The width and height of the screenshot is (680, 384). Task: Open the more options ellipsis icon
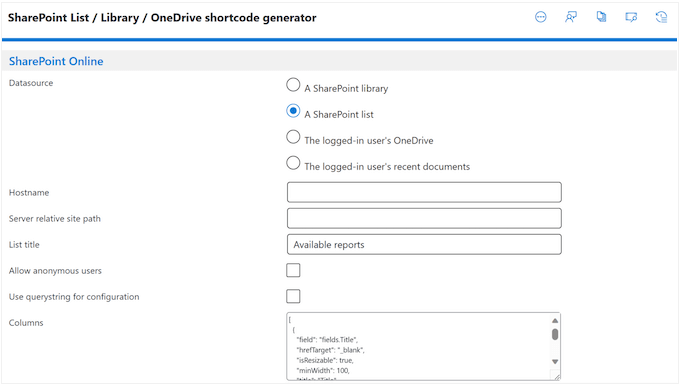[540, 17]
